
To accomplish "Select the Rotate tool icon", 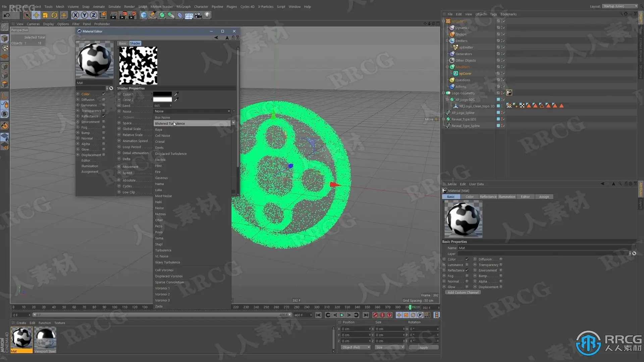I will coord(54,15).
